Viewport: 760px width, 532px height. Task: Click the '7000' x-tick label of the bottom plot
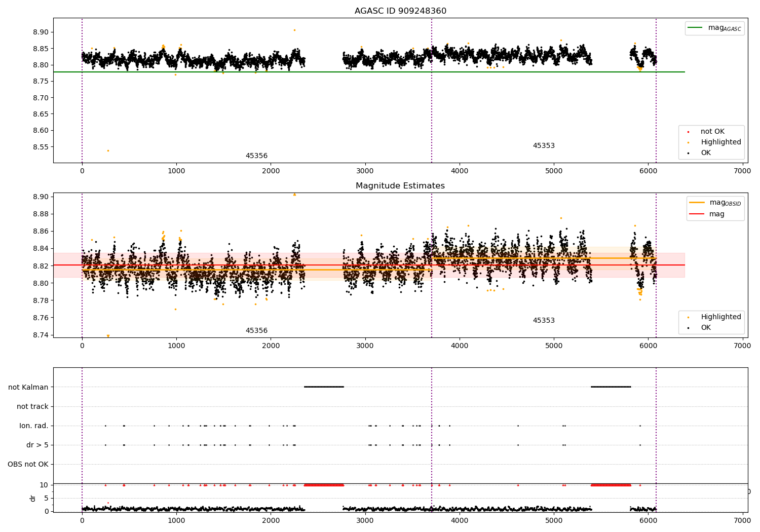coord(743,520)
